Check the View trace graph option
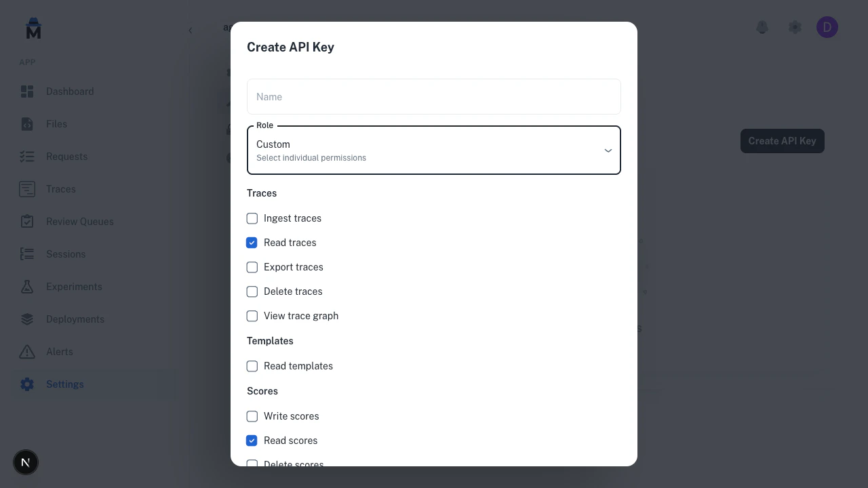This screenshot has width=868, height=488. point(252,316)
